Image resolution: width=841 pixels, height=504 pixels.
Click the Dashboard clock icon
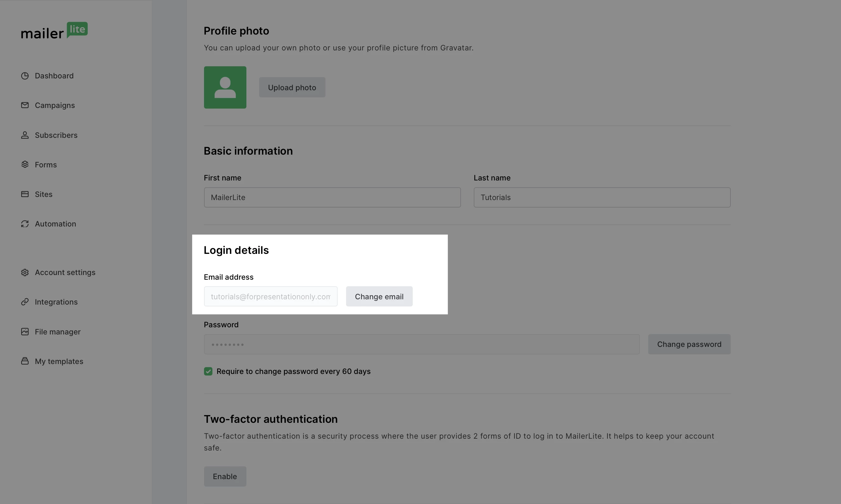pyautogui.click(x=25, y=76)
